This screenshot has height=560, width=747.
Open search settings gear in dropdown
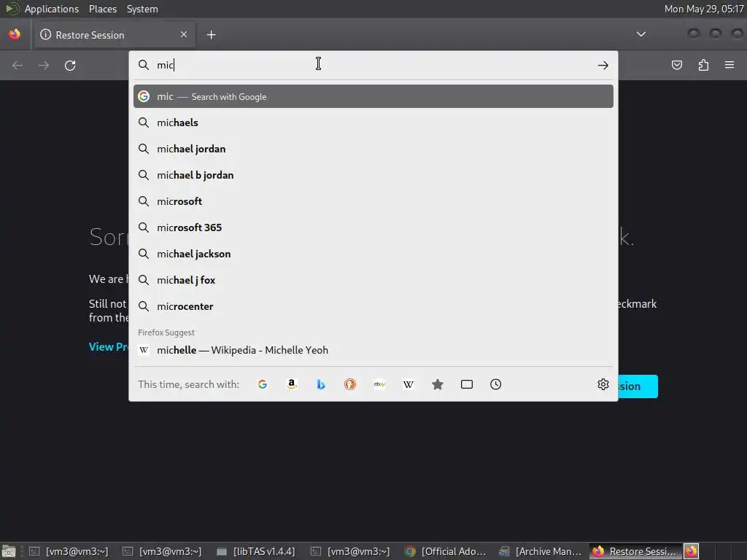tap(603, 384)
